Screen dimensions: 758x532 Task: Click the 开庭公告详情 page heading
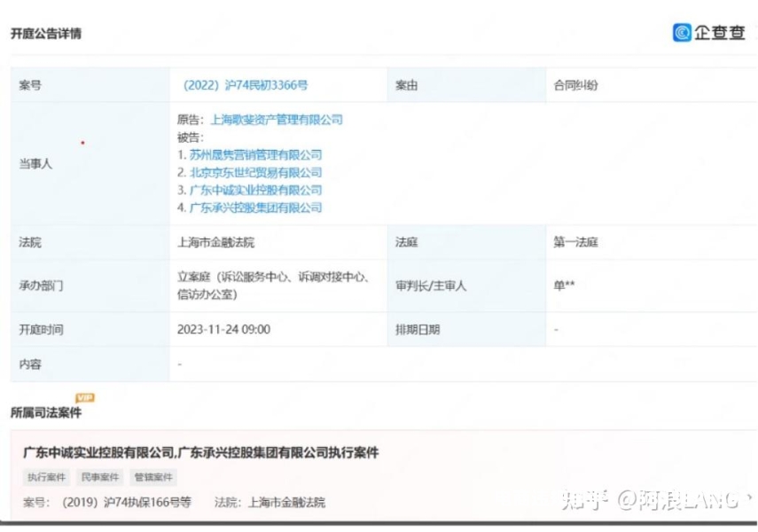click(x=46, y=34)
